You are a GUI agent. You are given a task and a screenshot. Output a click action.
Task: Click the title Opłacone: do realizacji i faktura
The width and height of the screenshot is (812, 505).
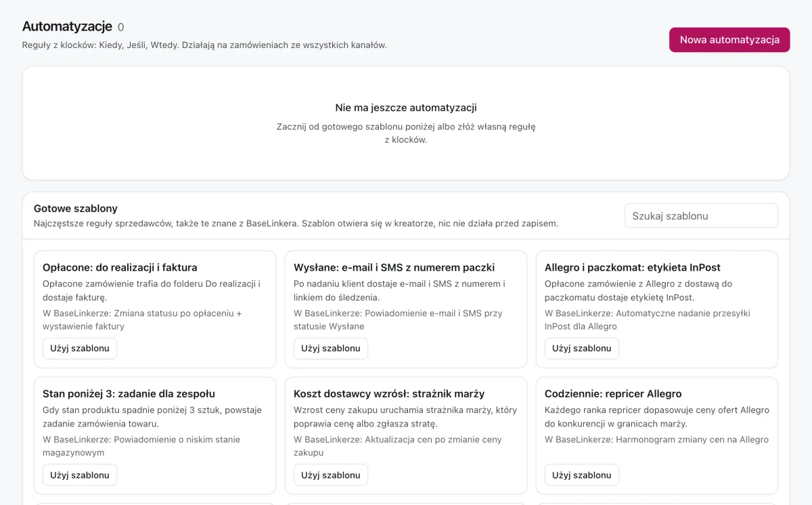coord(120,267)
